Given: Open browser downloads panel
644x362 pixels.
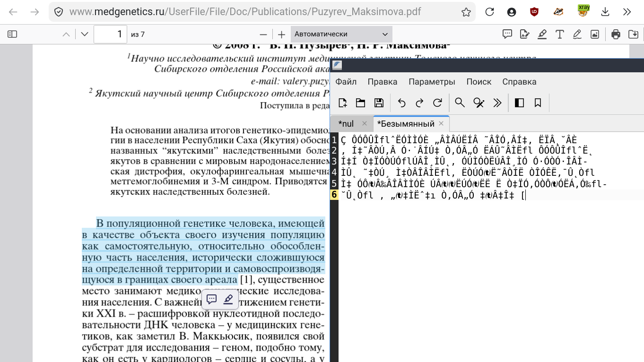Looking at the screenshot, I should tap(605, 12).
